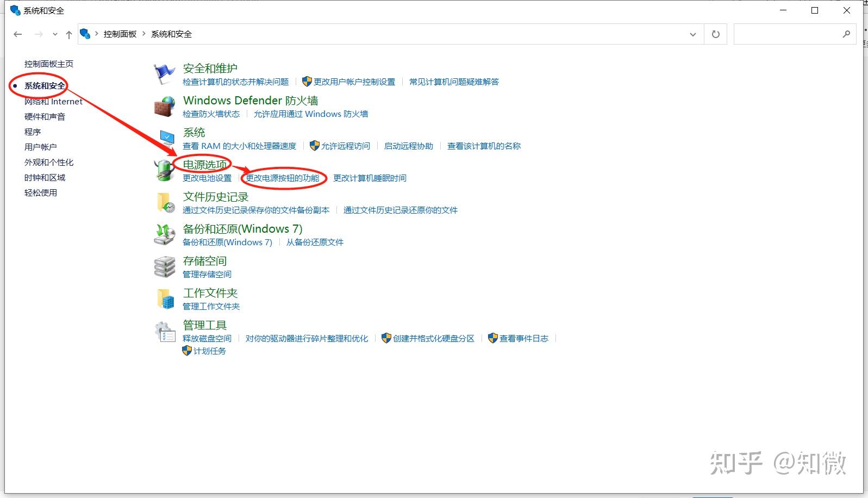Click the refresh button in address bar
Screen dimensions: 868x498
click(x=716, y=34)
